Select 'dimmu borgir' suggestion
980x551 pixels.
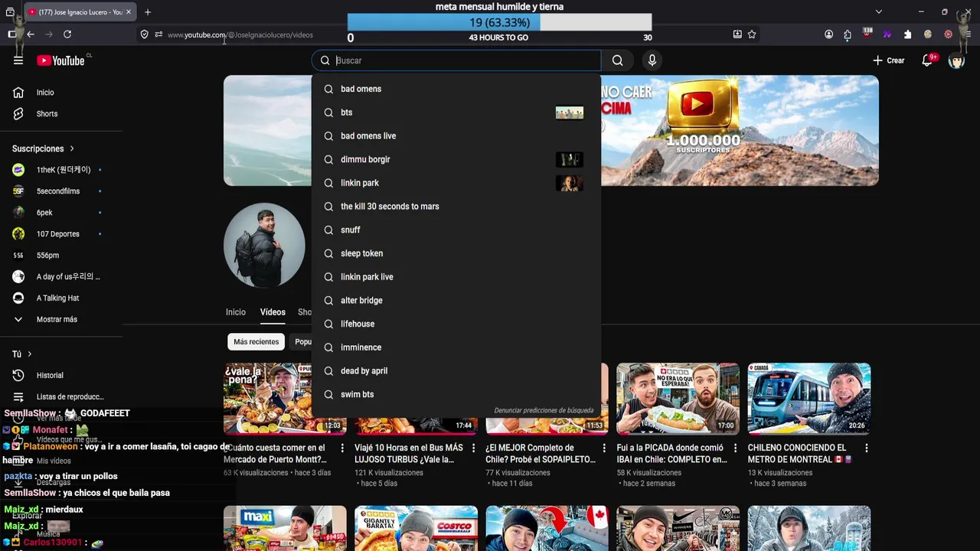456,159
